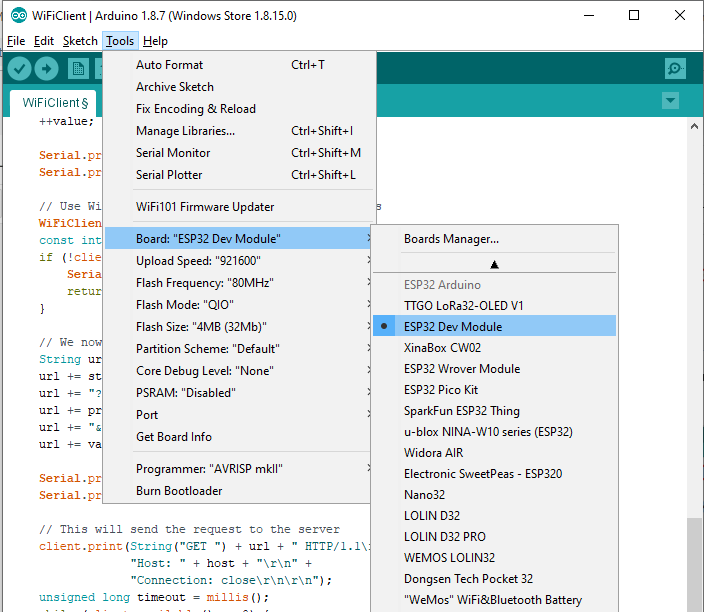Launch Serial Monitor from Tools menu
The image size is (704, 612).
click(x=239, y=153)
